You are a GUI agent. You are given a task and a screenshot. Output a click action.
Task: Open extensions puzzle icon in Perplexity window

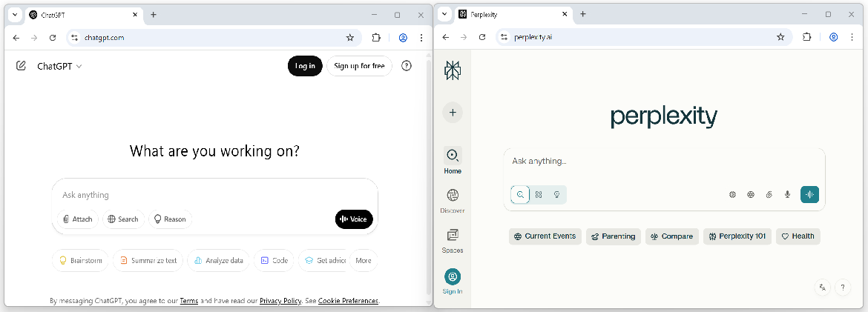807,37
